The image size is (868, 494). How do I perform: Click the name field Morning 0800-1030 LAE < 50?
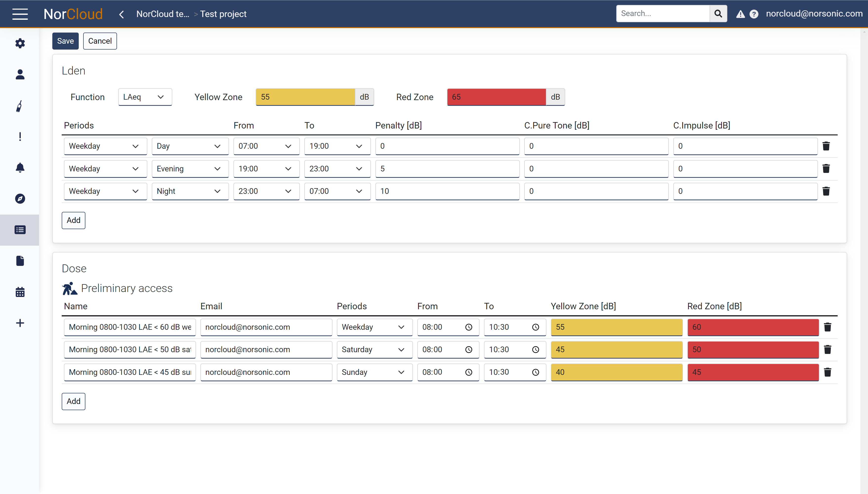coord(130,349)
